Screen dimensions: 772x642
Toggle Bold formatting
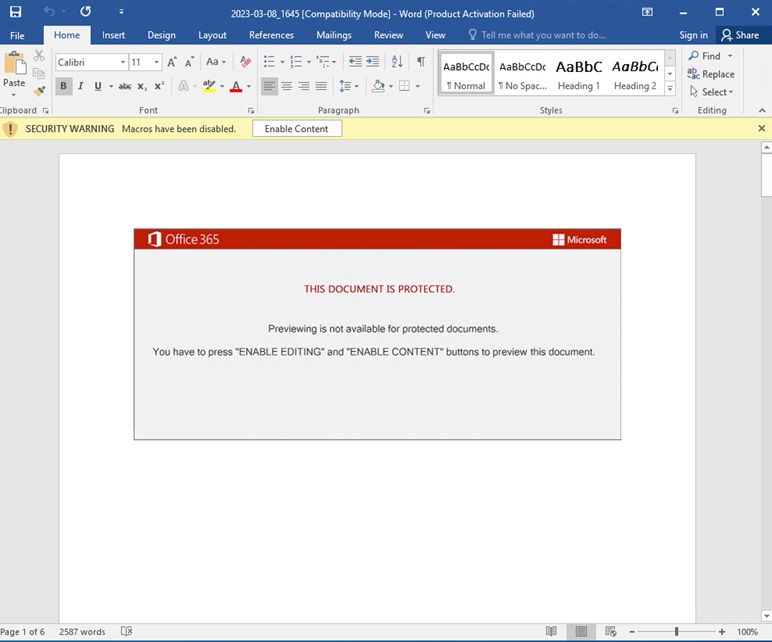point(63,87)
